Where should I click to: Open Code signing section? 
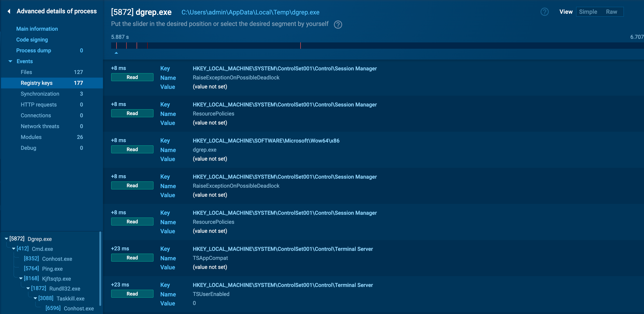(32, 39)
